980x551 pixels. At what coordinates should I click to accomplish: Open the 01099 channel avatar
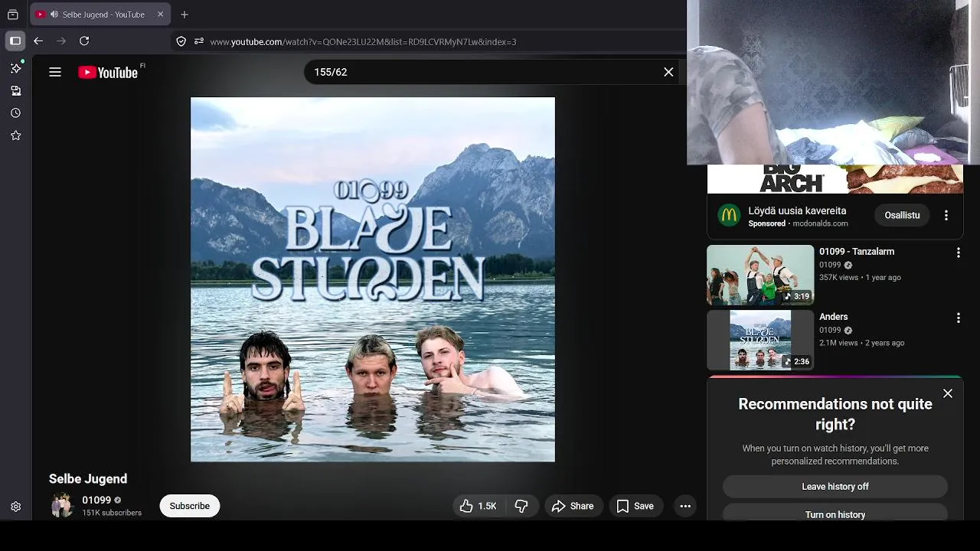coord(61,506)
